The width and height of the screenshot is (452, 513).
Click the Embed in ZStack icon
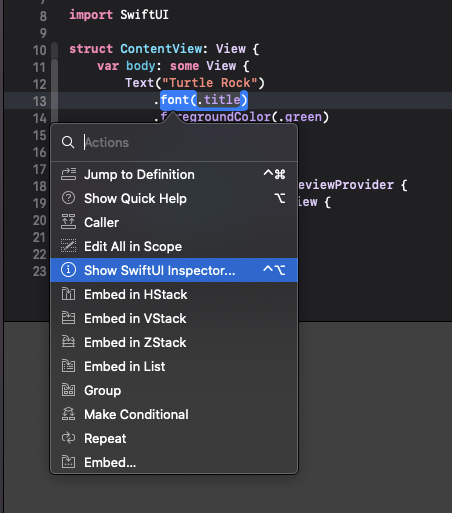pyautogui.click(x=68, y=342)
